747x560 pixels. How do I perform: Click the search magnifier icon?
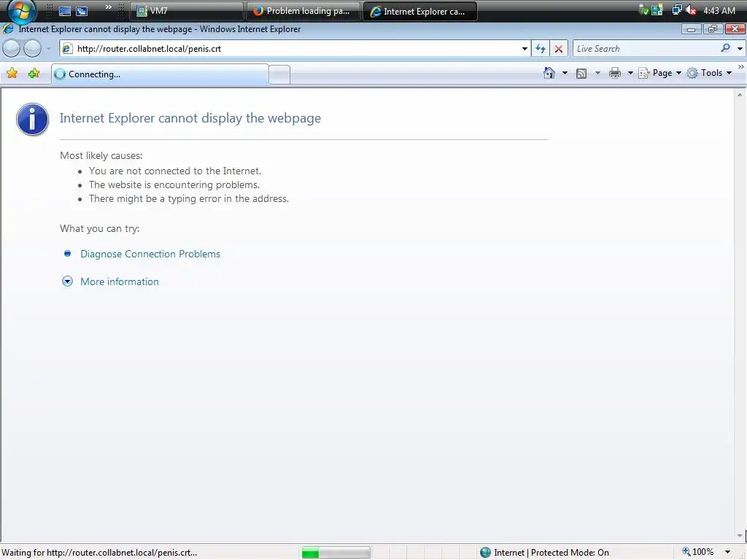click(725, 48)
